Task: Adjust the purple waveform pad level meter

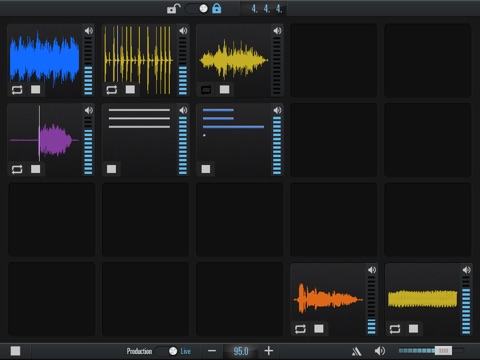Action: [88, 145]
